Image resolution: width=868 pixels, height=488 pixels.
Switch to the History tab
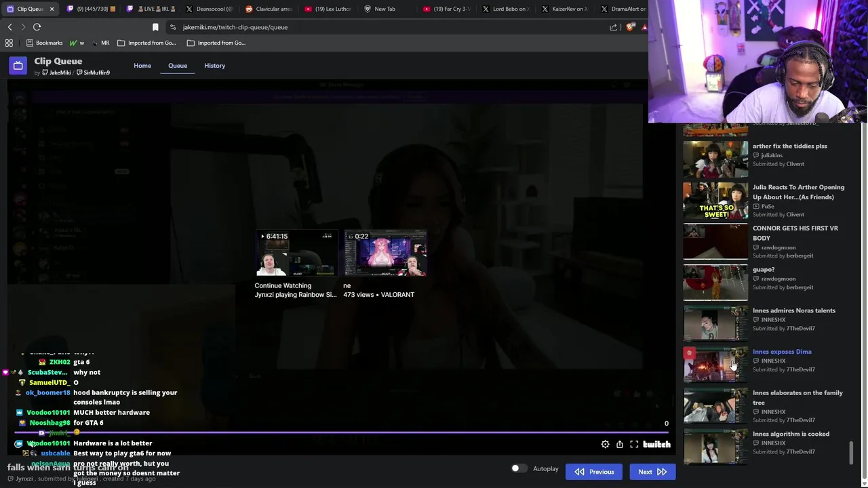point(214,66)
